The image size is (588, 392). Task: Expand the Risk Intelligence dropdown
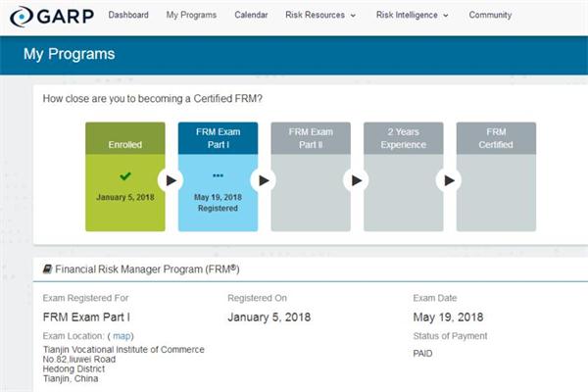(x=413, y=15)
